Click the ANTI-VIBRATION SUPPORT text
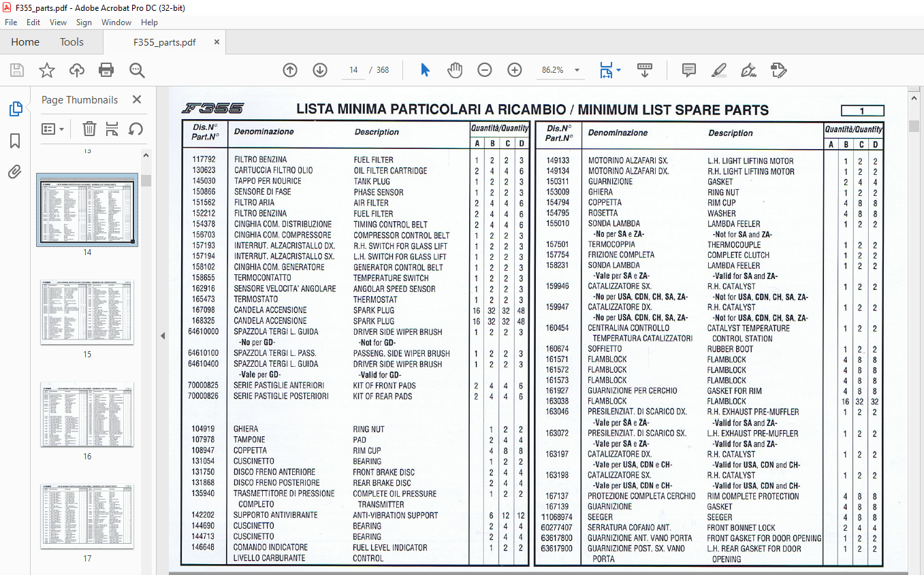Screen dimensions: 924x575 [x=396, y=515]
